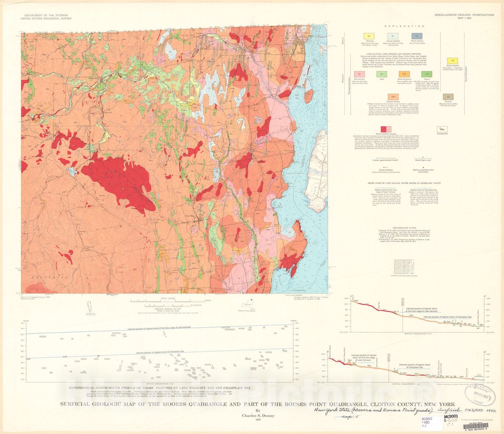The width and height of the screenshot is (504, 434).
Task: Click the yellow Qal Alluvium legend swatch
Action: click(369, 37)
